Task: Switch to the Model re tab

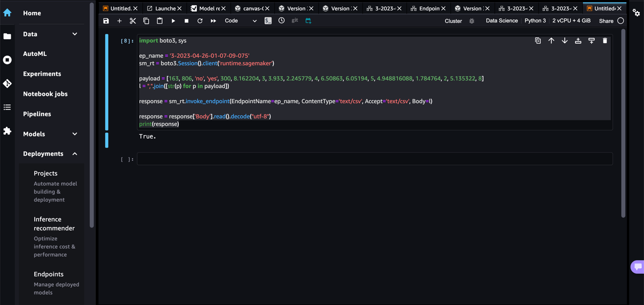Action: 209,9
